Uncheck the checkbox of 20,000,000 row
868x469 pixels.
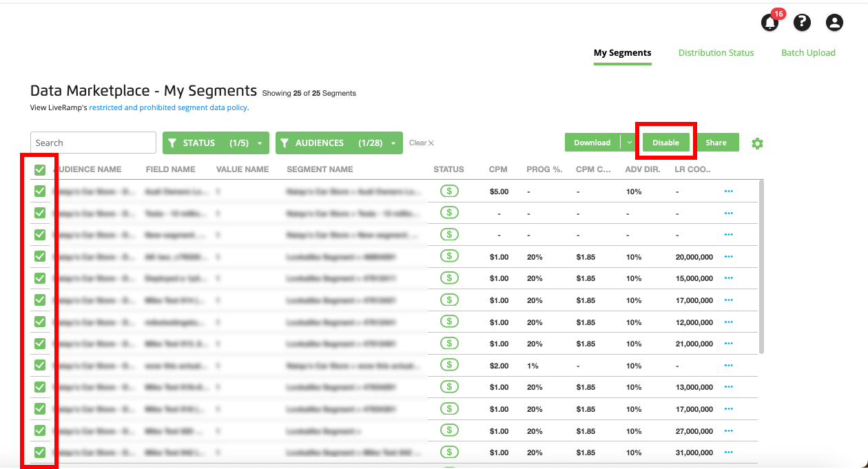click(x=40, y=256)
